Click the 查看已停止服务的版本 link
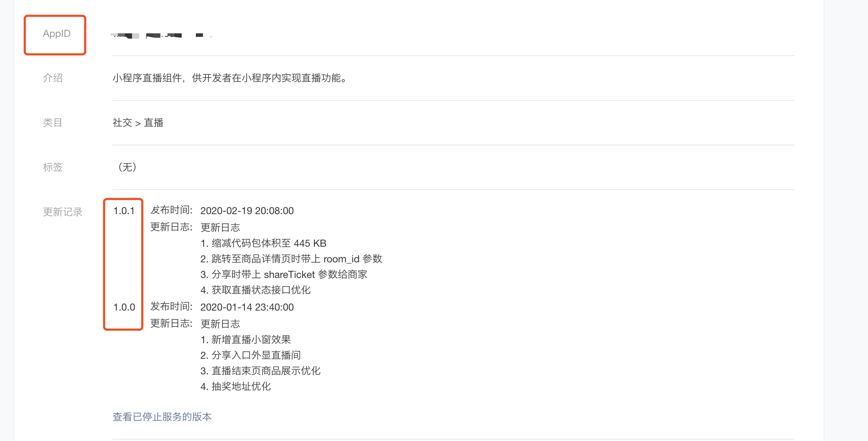The image size is (868, 441). coord(162,417)
